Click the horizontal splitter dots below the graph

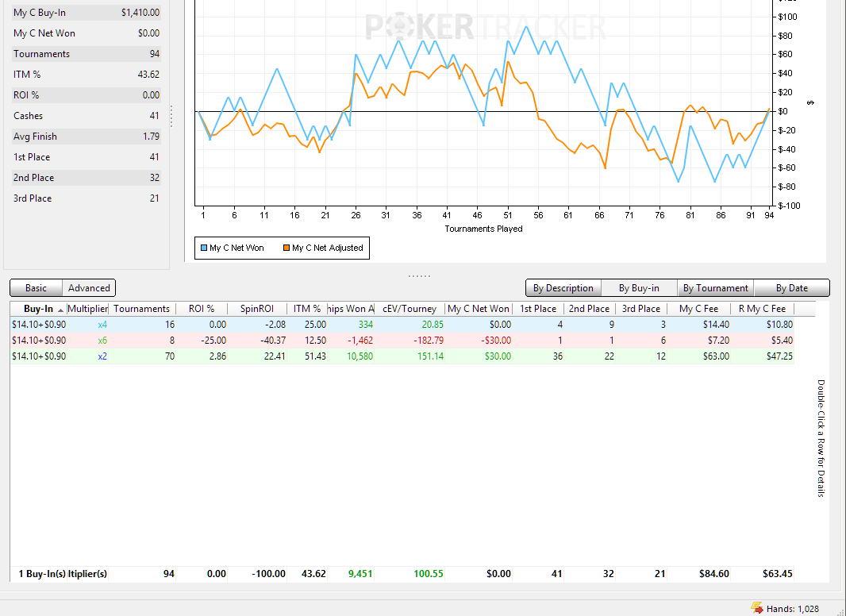click(419, 275)
